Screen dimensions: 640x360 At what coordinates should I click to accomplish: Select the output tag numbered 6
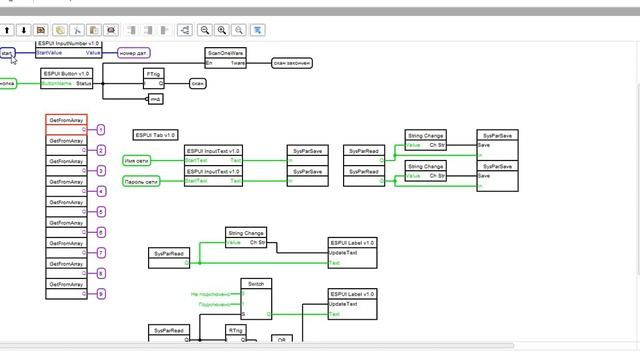click(x=101, y=232)
